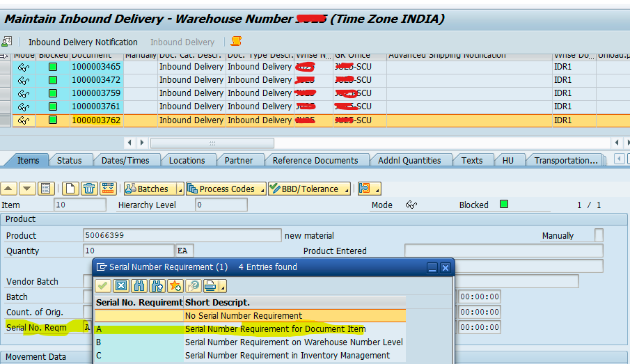Click the print icon in popup toolbar
The height and width of the screenshot is (364, 630).
[210, 286]
